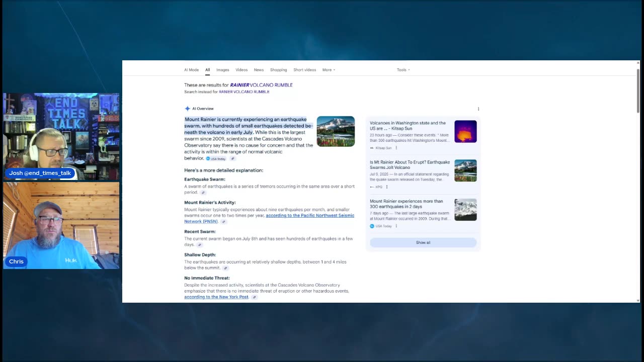Click the Mount Rainier image in AI Overview
The width and height of the screenshot is (644, 362).
click(336, 131)
